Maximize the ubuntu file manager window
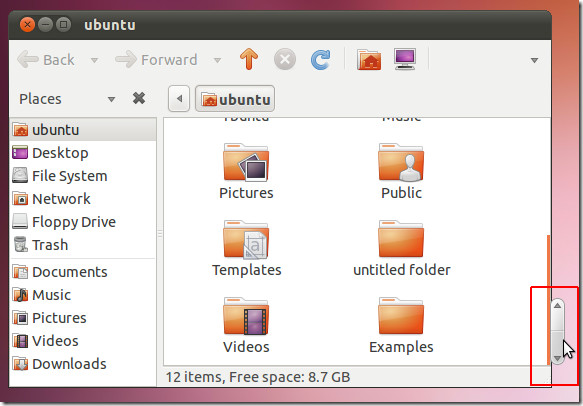The width and height of the screenshot is (583, 406). click(x=63, y=25)
